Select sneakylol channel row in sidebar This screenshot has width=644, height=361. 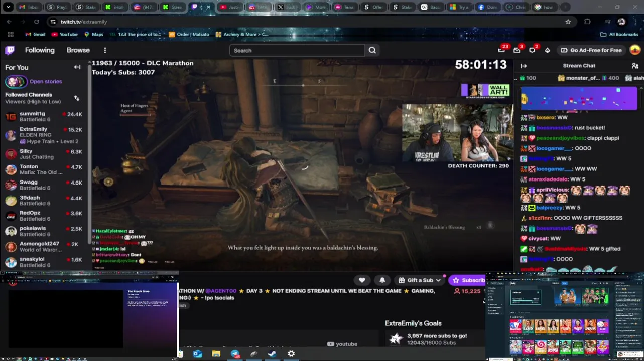pyautogui.click(x=44, y=262)
